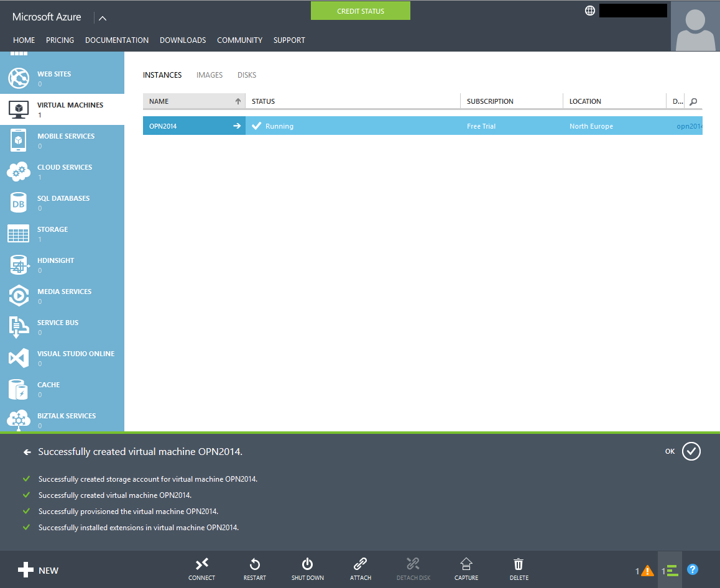Delete the selected virtual machine
720x588 pixels.
519,569
